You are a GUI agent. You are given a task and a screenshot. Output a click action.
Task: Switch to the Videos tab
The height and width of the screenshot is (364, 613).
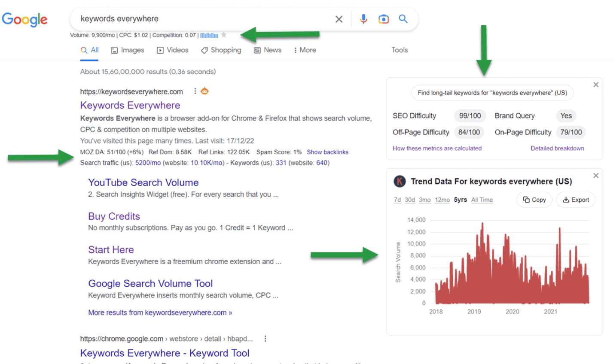[x=173, y=50]
